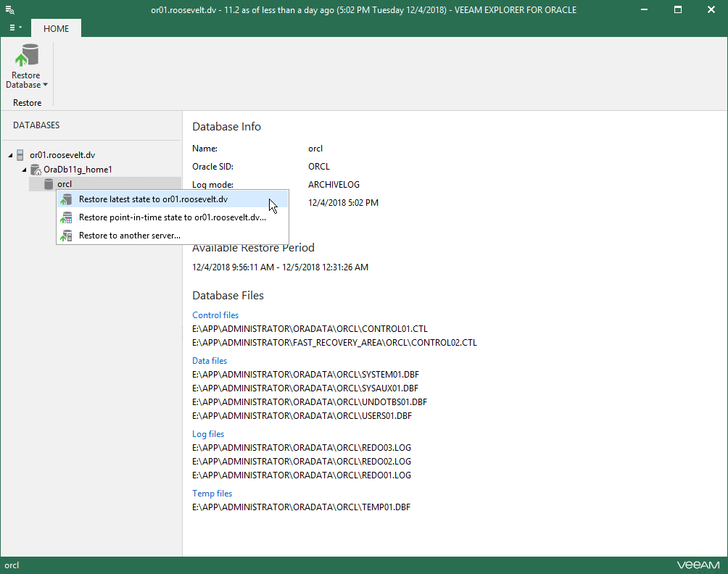728x574 pixels.
Task: Click the UNDOTBS01.DBF file path
Action: pyautogui.click(x=310, y=402)
